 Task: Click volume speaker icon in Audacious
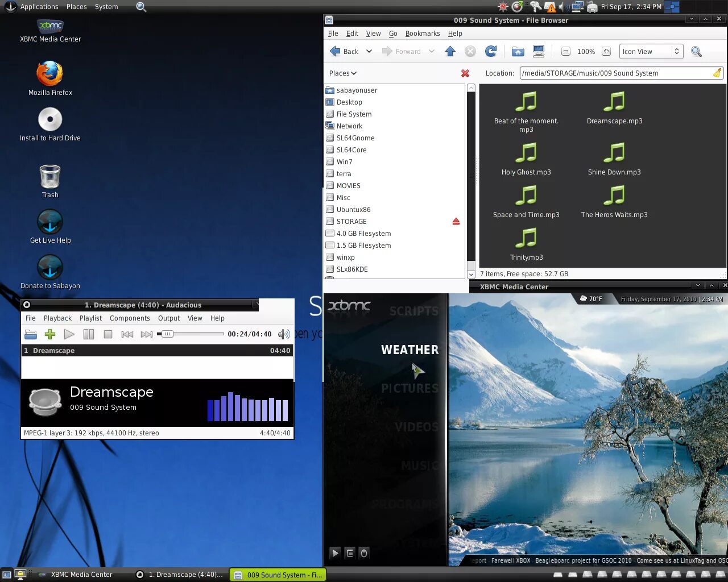[283, 334]
